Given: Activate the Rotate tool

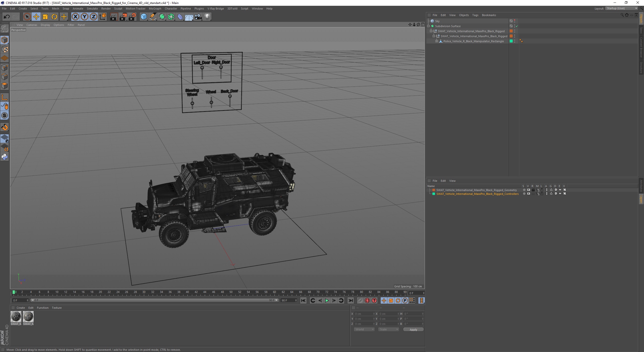Looking at the screenshot, I should tap(54, 17).
